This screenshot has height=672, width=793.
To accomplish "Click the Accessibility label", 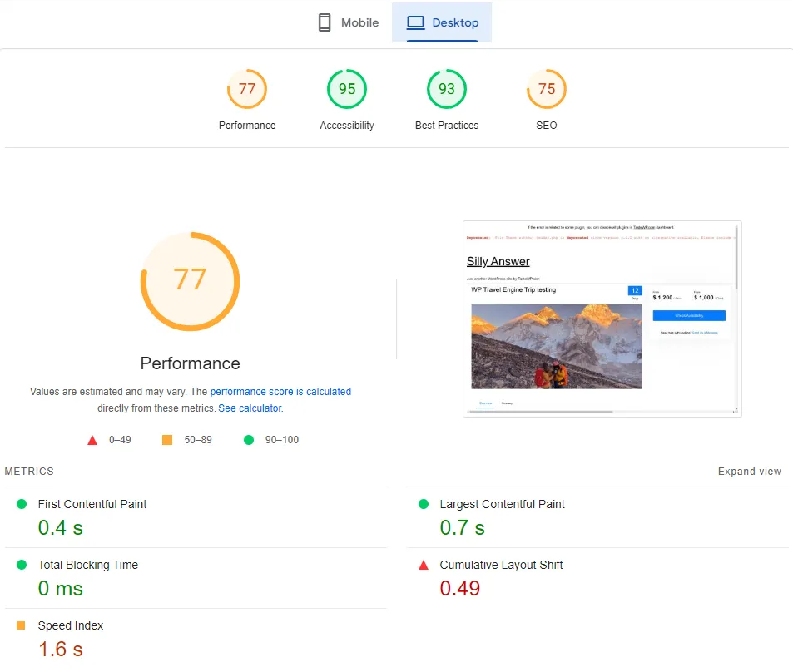I will (347, 126).
